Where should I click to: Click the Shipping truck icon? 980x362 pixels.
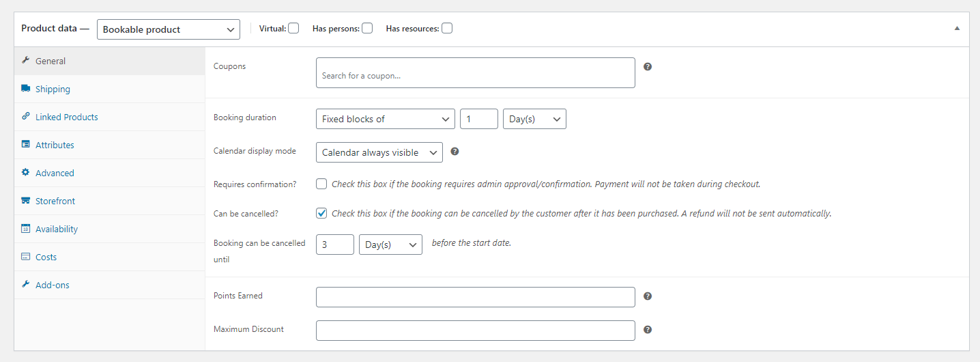26,89
